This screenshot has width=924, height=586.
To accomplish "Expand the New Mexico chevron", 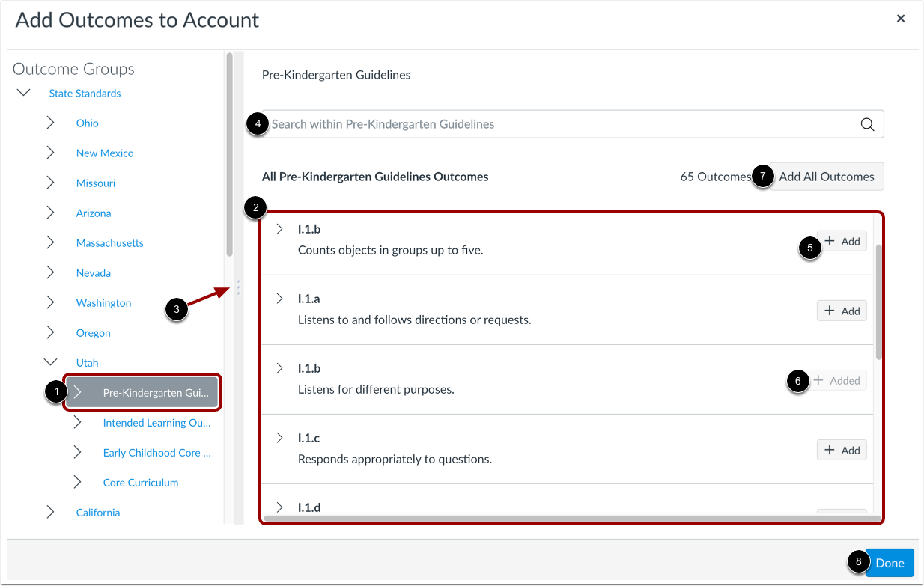I will [x=50, y=153].
